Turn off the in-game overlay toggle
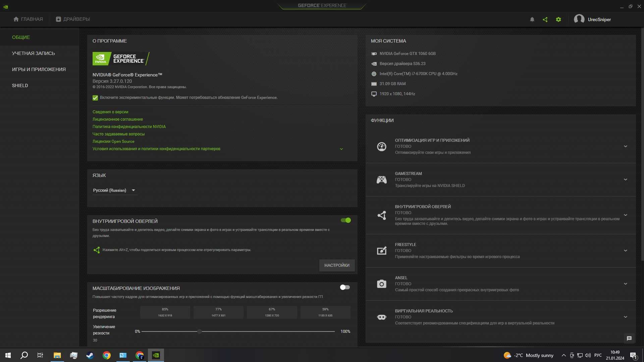 coord(346,220)
